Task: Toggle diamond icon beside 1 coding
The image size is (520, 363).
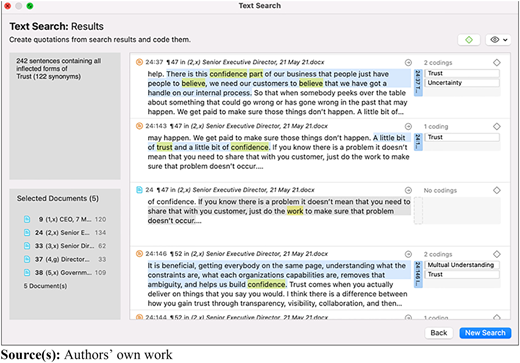Action: (x=497, y=126)
